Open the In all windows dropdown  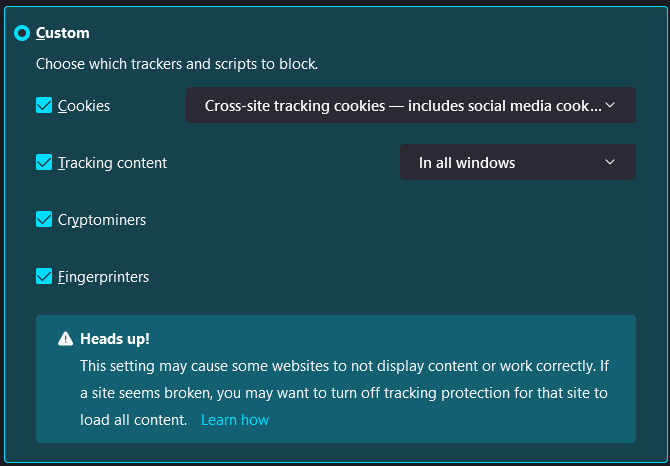(505, 162)
